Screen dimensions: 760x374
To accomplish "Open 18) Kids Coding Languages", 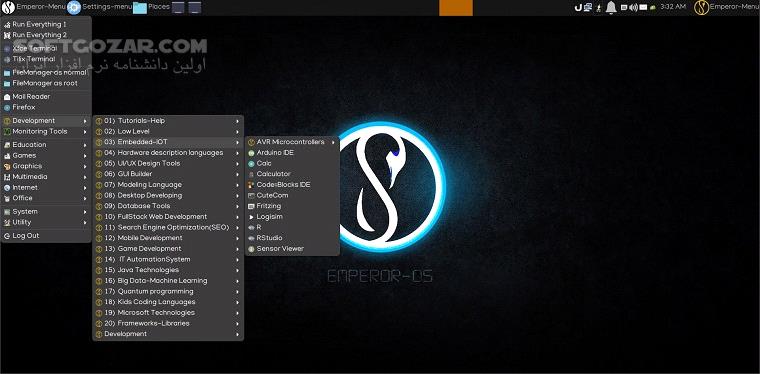I will [168, 302].
